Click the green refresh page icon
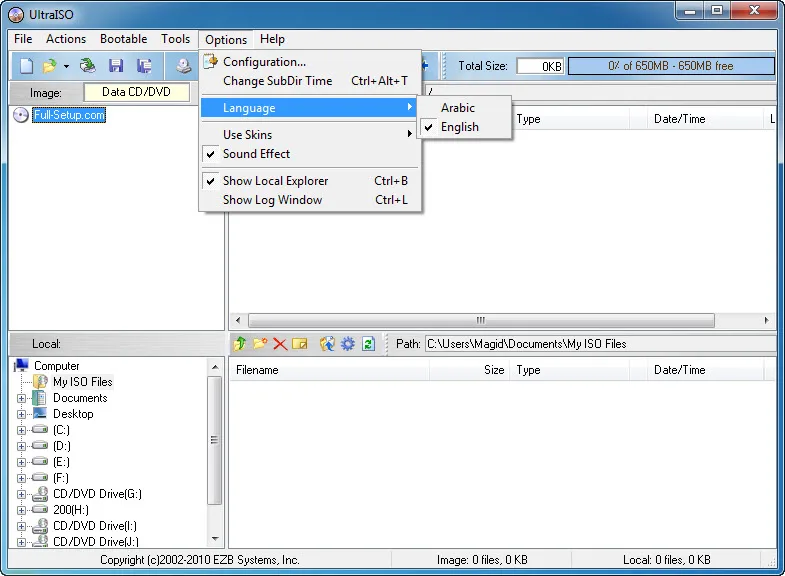Image resolution: width=785 pixels, height=576 pixels. [368, 344]
